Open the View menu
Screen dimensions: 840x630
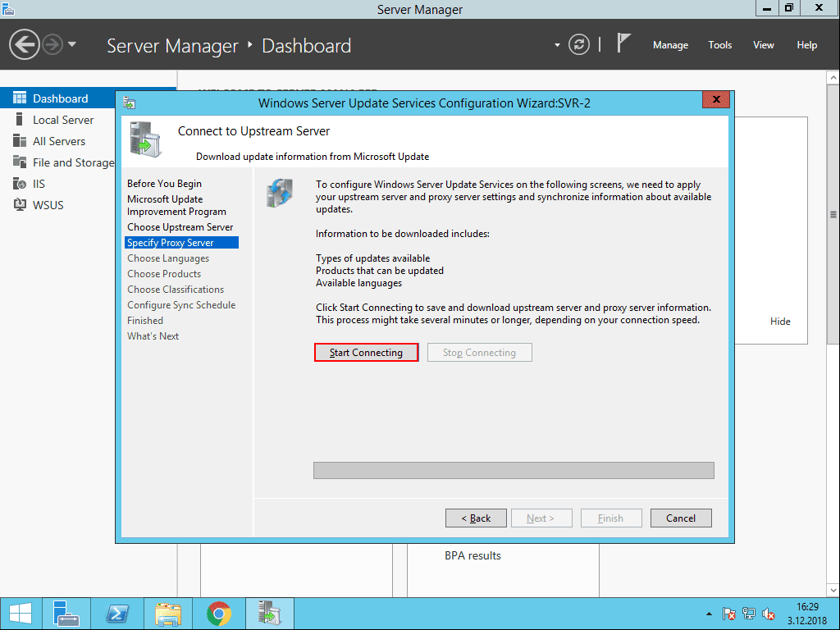click(763, 45)
